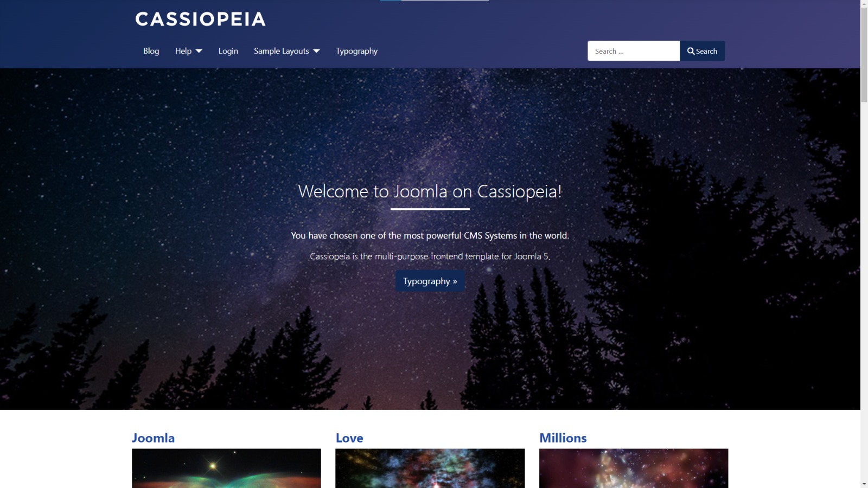Open the Love article heading link
This screenshot has width=868, height=488.
click(x=349, y=438)
